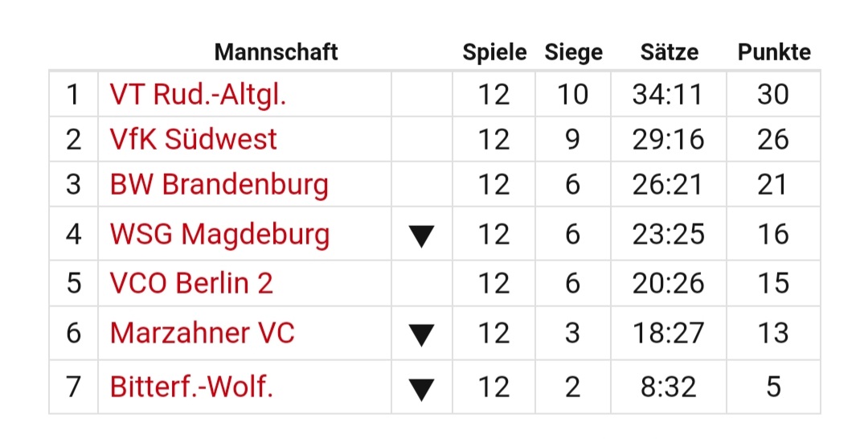The width and height of the screenshot is (868, 439).
Task: Go to the WSG Magdeburg team link
Action: coord(219,235)
